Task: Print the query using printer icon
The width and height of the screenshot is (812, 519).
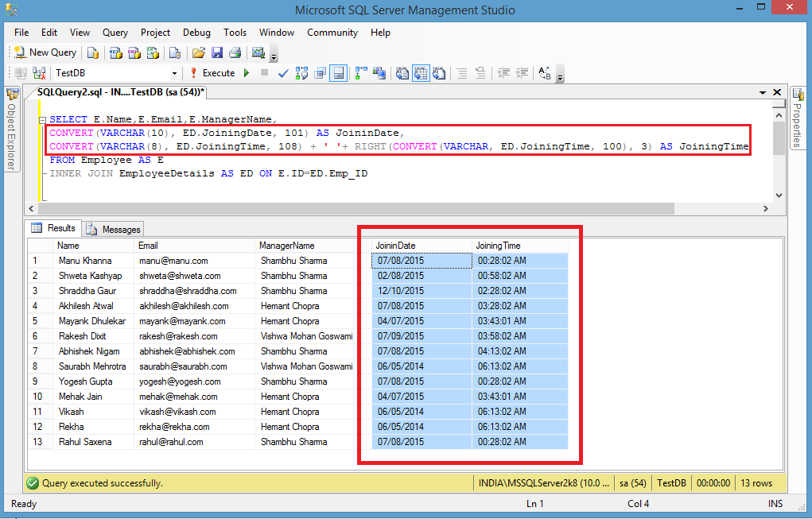Action: pyautogui.click(x=235, y=52)
